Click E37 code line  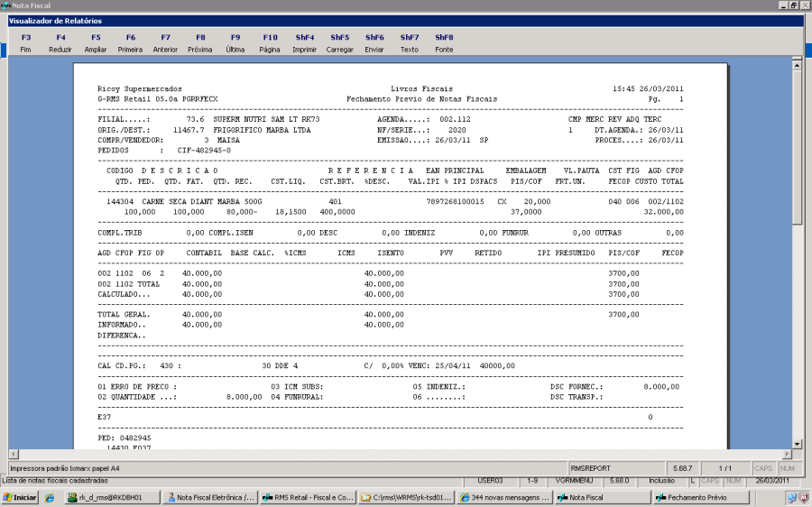(104, 418)
